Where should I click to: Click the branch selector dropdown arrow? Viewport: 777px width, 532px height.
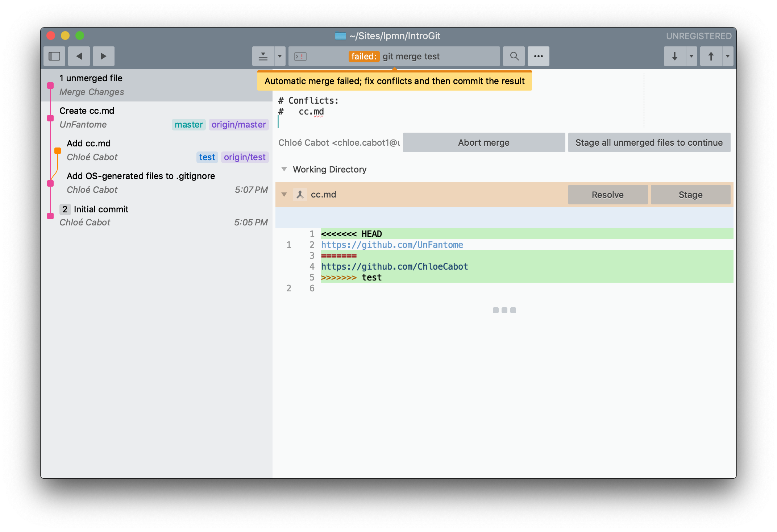[281, 56]
